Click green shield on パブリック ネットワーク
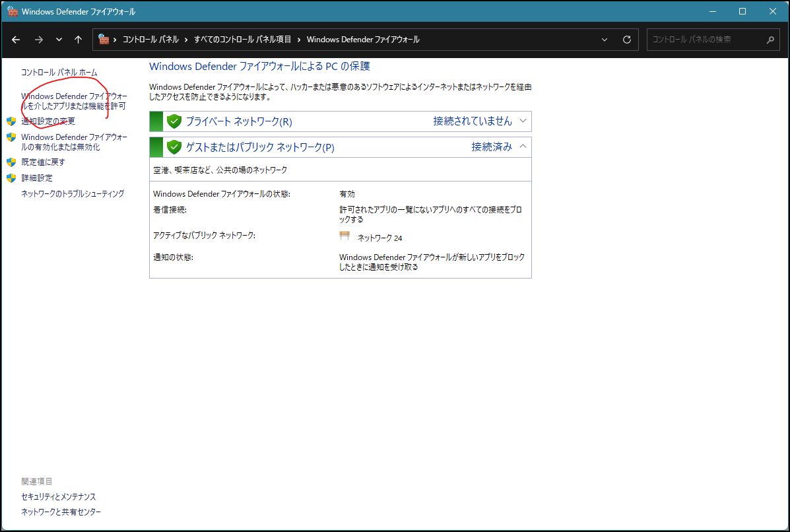The width and height of the screenshot is (790, 532). click(x=174, y=147)
